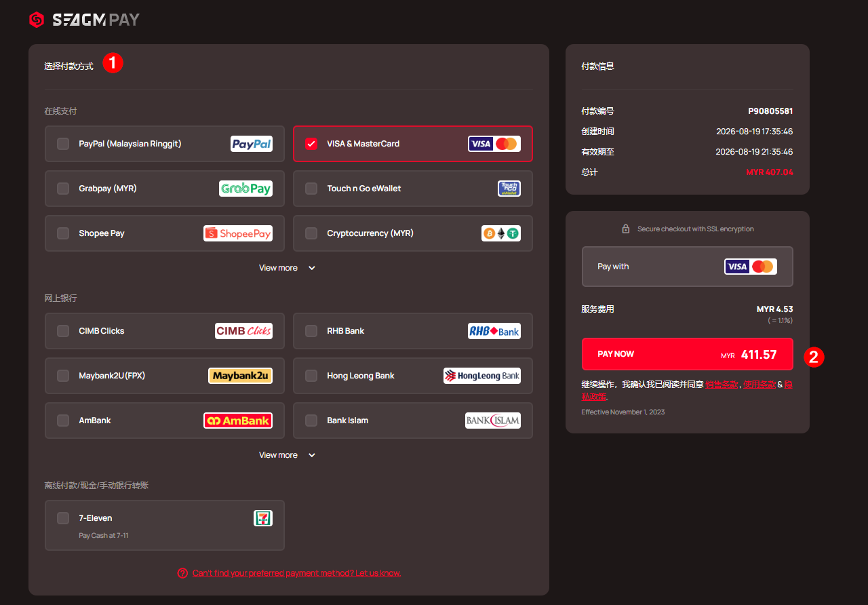Click the 付款信息 heading
Viewport: 868px width, 605px height.
click(x=597, y=66)
